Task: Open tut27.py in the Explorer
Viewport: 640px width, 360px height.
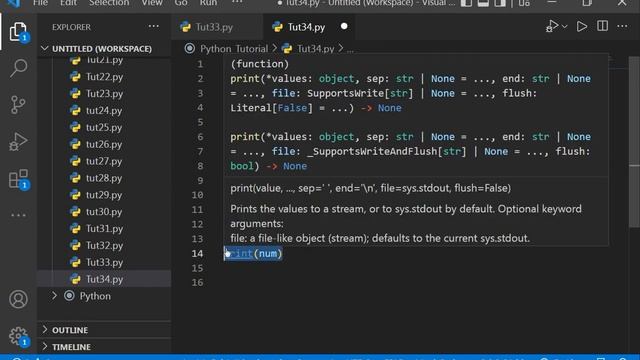Action: [x=104, y=161]
